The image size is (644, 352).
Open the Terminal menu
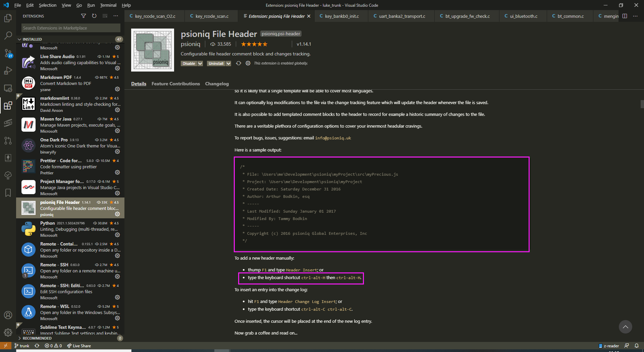click(108, 5)
